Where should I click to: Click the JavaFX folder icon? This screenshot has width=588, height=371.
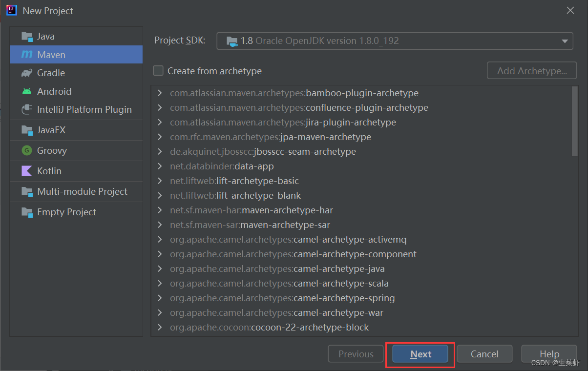click(27, 130)
